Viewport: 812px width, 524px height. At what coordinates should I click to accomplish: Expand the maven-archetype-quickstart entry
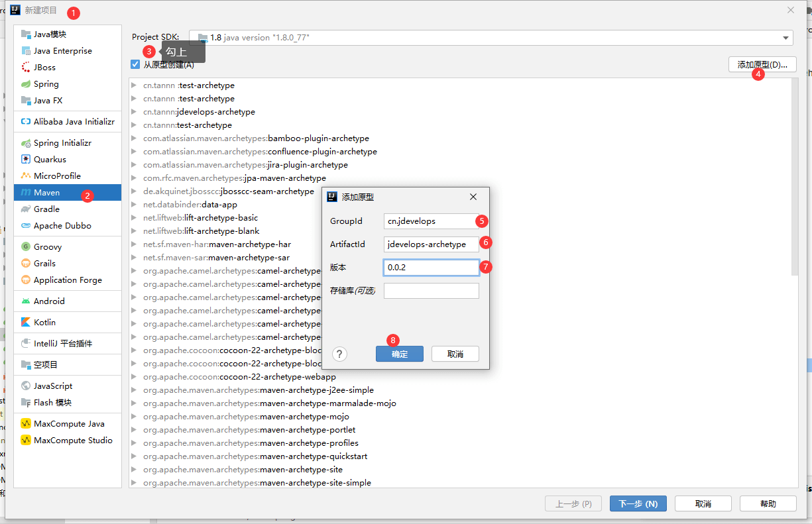135,456
